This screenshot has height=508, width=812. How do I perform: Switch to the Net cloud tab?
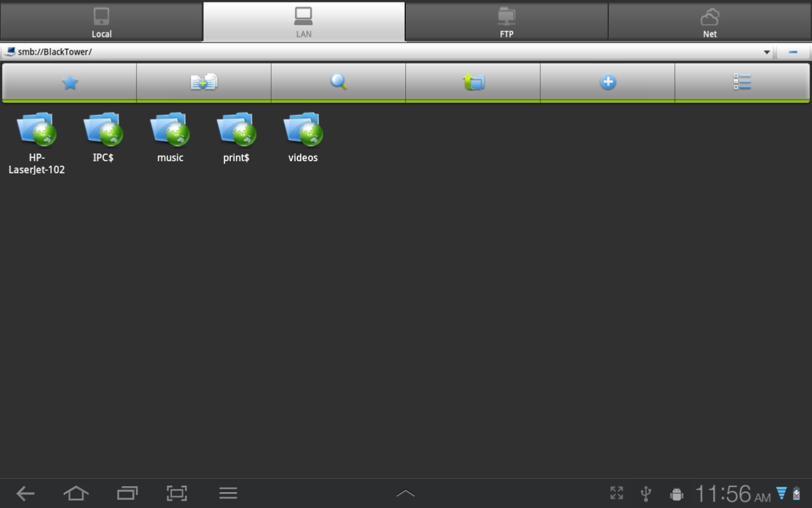710,22
